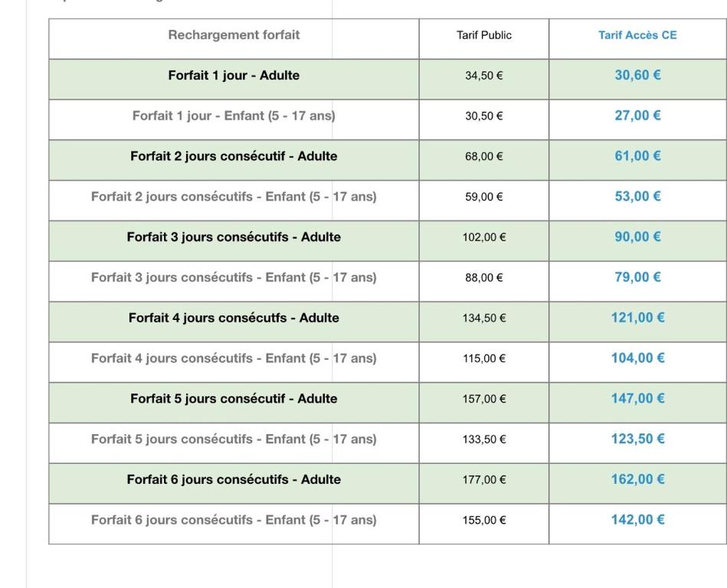
Task: Click Forfait 6 jours consécutifs - Adulte
Action: [234, 480]
